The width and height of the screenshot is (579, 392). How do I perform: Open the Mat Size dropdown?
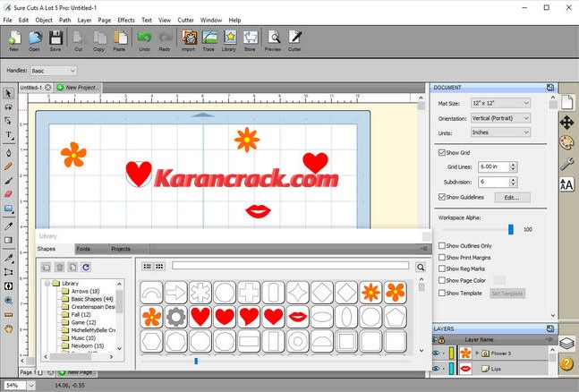tap(501, 103)
